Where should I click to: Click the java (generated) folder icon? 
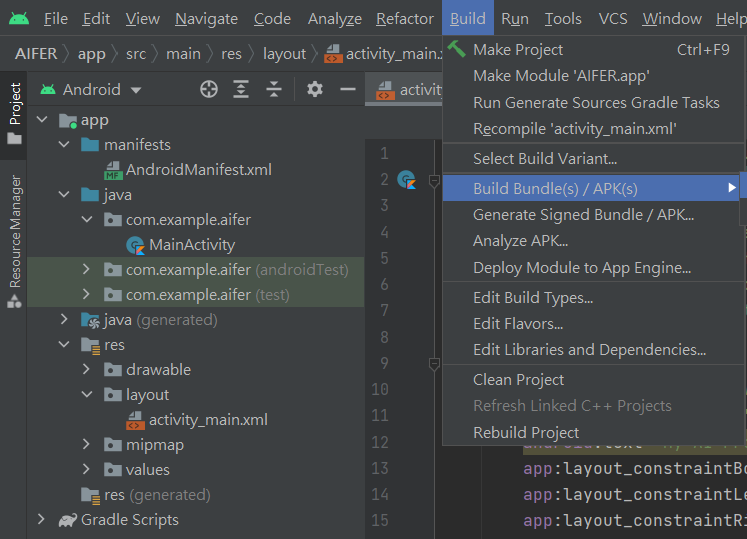(x=91, y=321)
